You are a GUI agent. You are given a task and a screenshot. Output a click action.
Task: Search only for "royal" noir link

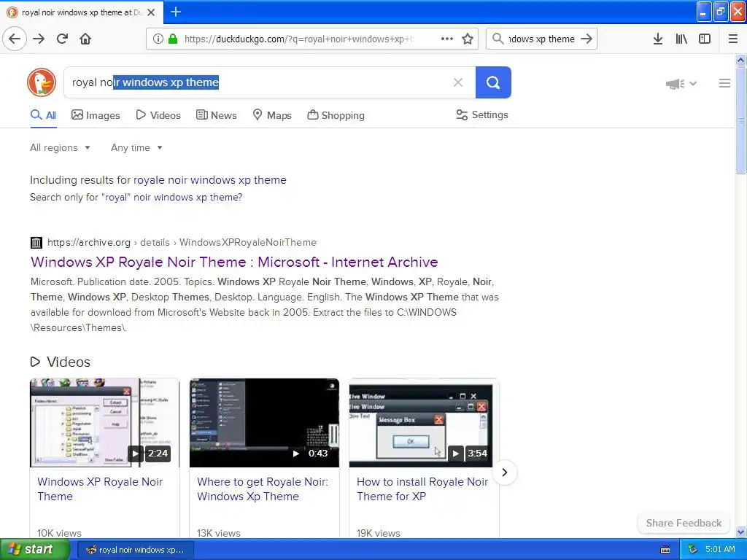point(136,197)
